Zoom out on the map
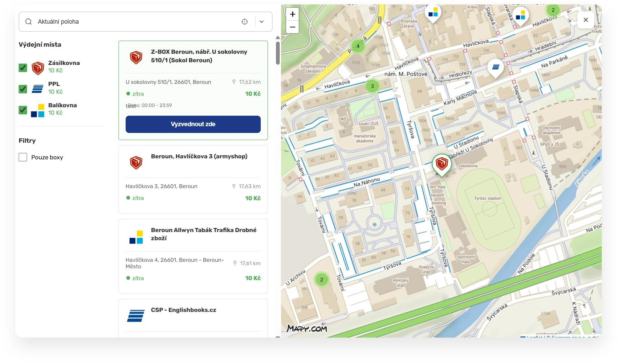The height and width of the screenshot is (364, 618). [x=293, y=27]
